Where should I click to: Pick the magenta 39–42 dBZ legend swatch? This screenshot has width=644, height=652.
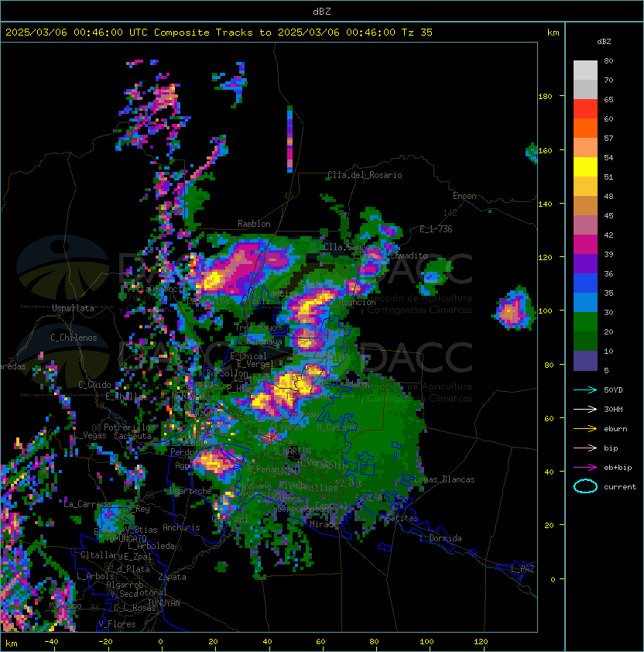(585, 245)
